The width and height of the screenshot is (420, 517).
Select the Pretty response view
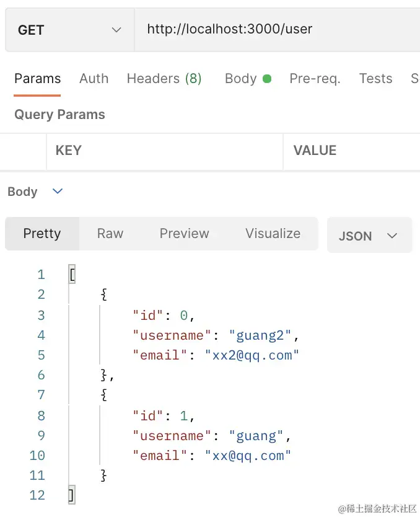coord(42,234)
